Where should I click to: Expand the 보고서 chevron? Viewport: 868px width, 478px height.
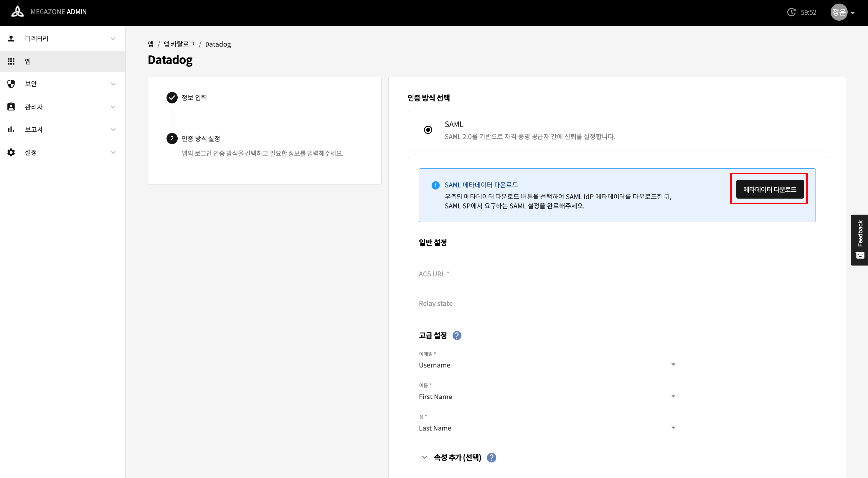113,129
